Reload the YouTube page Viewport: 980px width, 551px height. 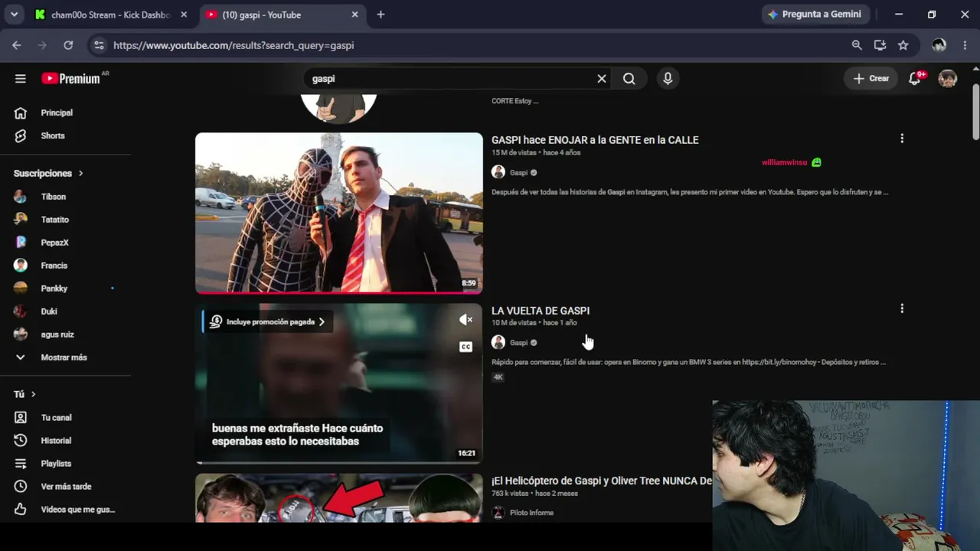pos(68,45)
